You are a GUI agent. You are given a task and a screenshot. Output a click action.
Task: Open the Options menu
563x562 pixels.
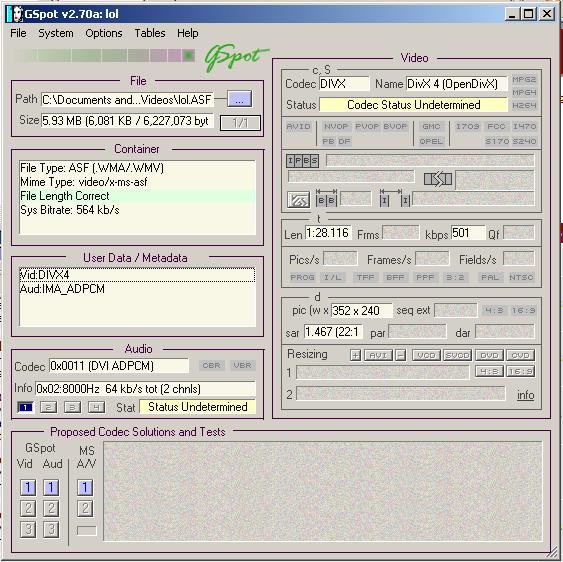click(104, 33)
